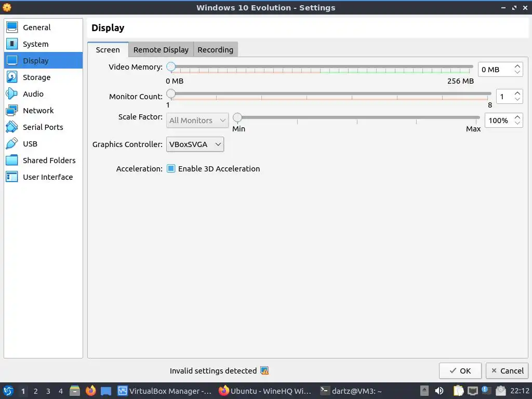
Task: Increase Monitor Count with the up arrow
Action: pyautogui.click(x=517, y=94)
